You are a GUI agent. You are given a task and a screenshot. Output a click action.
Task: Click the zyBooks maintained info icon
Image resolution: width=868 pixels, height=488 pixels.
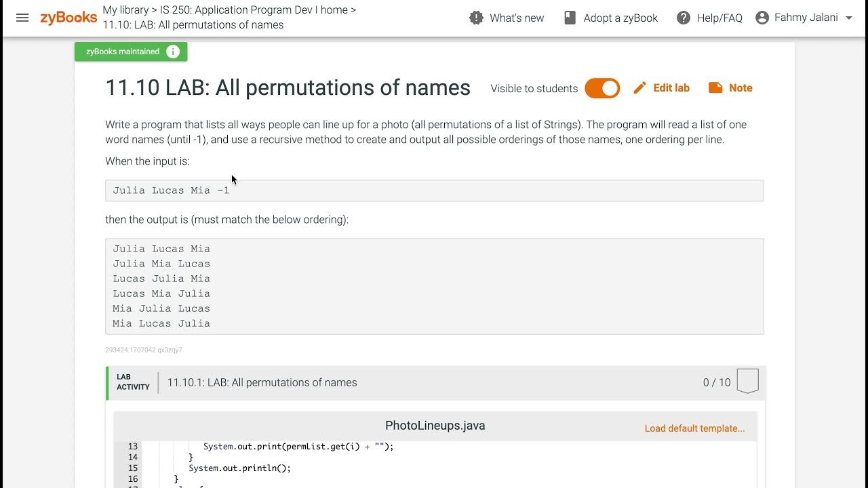[173, 52]
